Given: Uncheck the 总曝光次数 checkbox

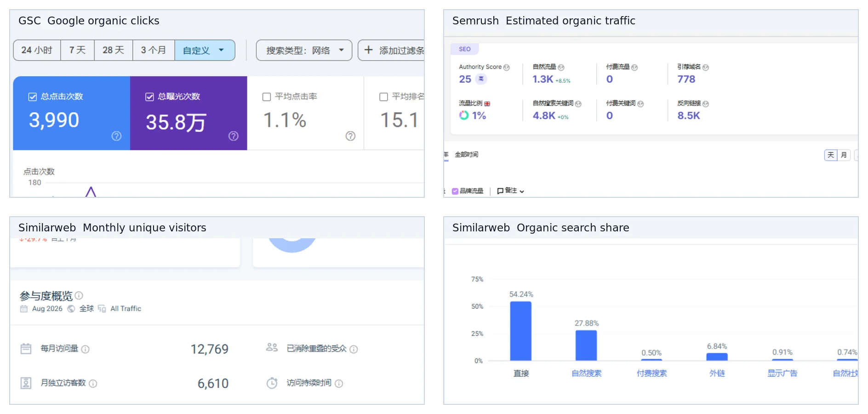Looking at the screenshot, I should [149, 97].
